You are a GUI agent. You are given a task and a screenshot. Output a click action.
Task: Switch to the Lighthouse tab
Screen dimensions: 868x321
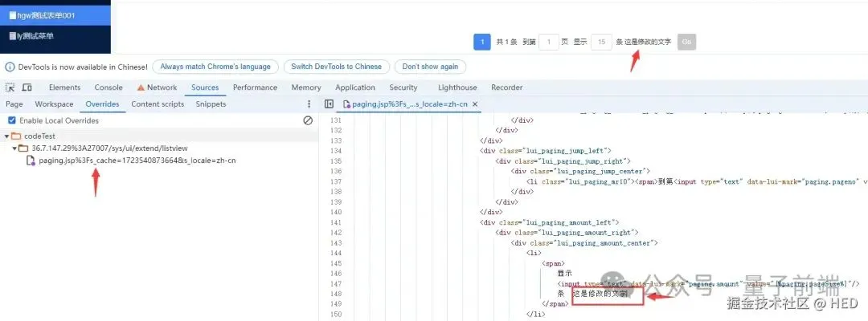[x=457, y=87]
